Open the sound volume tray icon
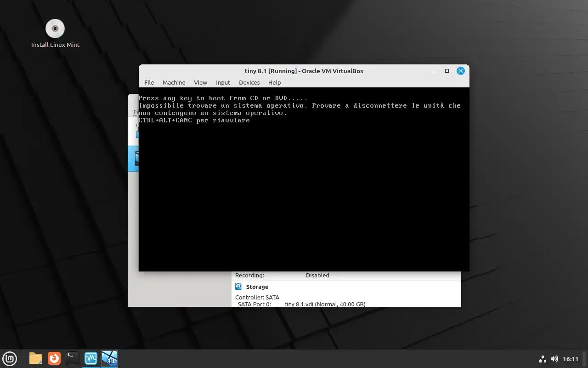Image resolution: width=588 pixels, height=368 pixels. tap(554, 359)
